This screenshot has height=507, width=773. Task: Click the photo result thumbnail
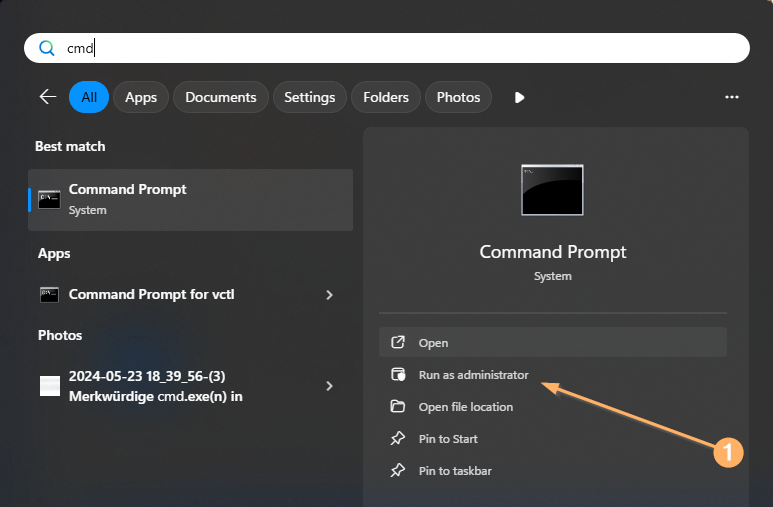pos(50,386)
